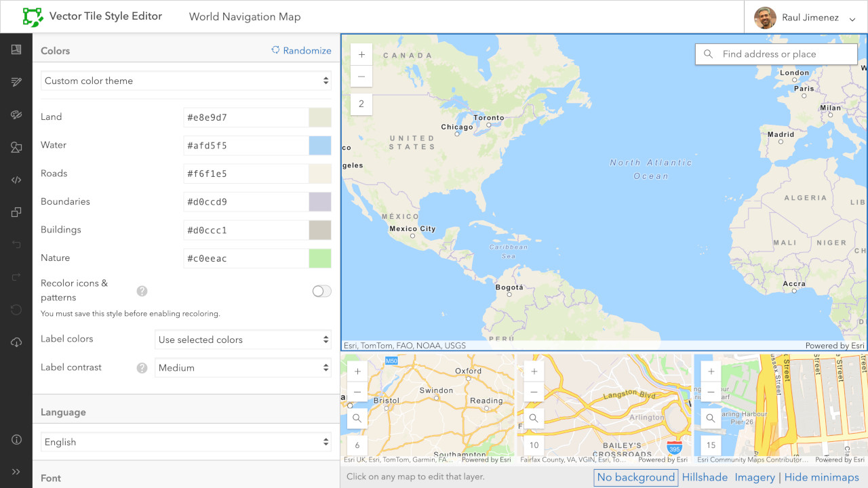Zoom out on the main world map
The width and height of the screenshot is (868, 488).
[361, 77]
